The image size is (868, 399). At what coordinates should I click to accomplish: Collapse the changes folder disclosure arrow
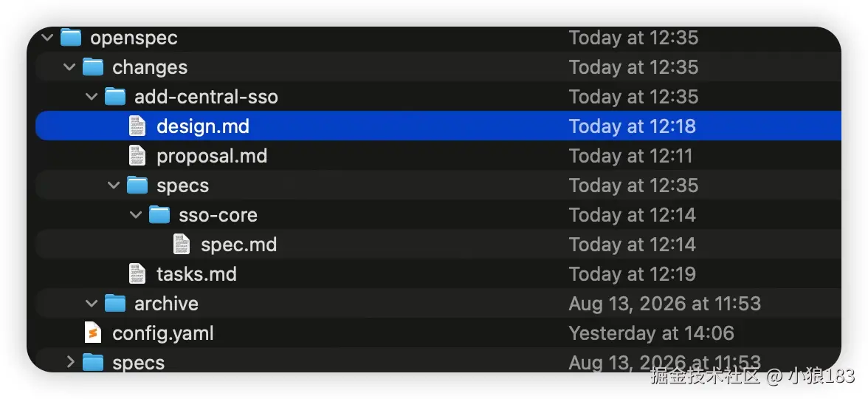[x=69, y=67]
